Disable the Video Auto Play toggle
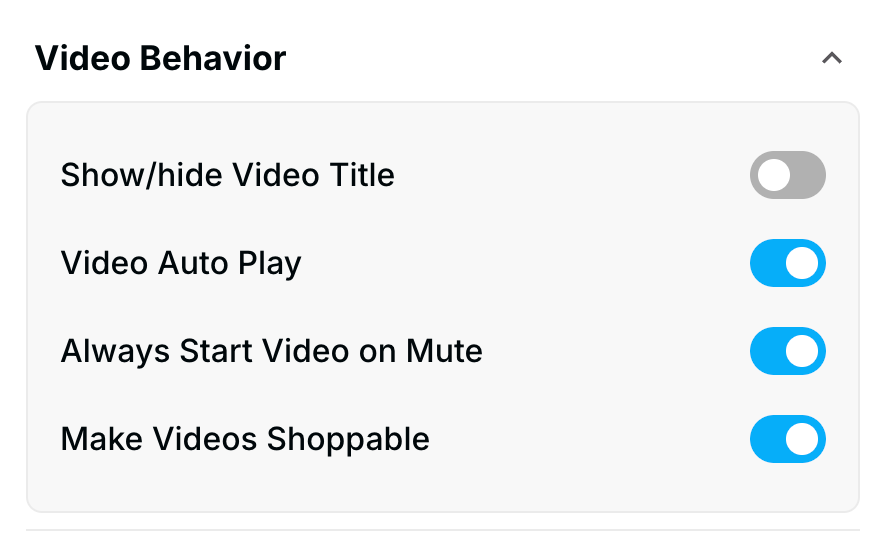The image size is (882, 548). [x=787, y=263]
